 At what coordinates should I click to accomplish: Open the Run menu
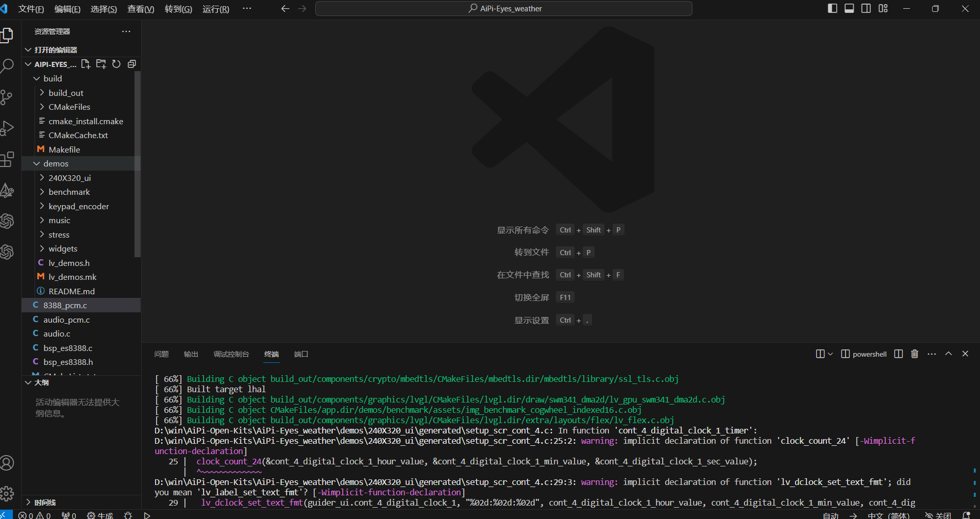click(x=216, y=9)
